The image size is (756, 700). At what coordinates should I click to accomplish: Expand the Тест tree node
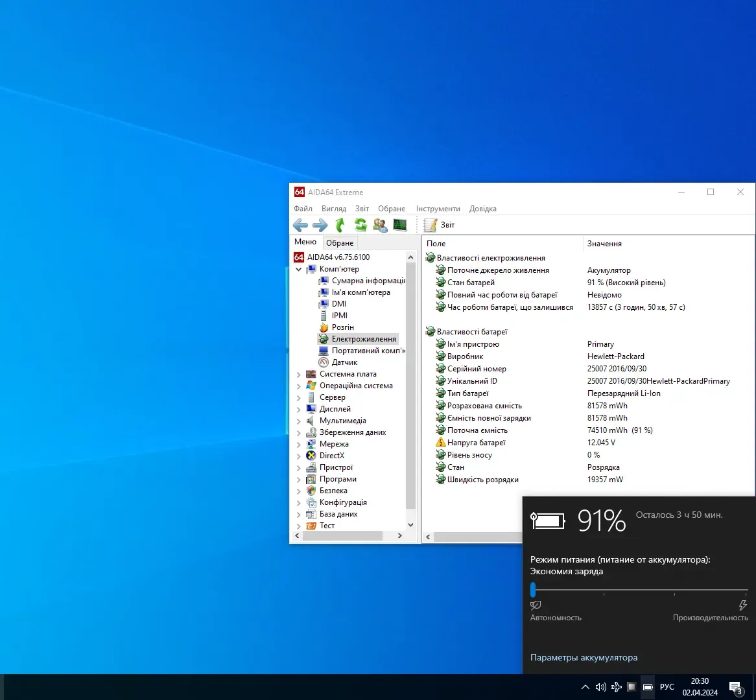coord(299,526)
